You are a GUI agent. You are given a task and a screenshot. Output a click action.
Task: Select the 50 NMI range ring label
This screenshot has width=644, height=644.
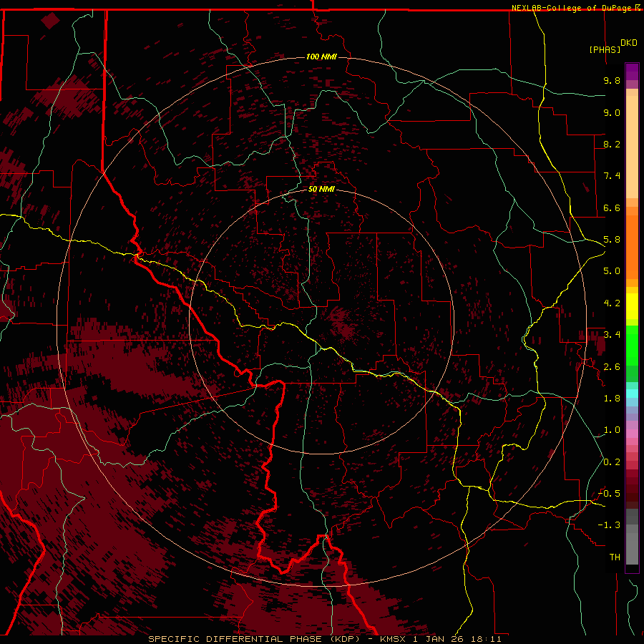321,189
